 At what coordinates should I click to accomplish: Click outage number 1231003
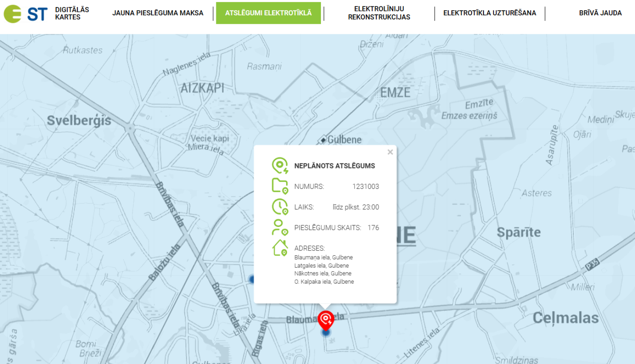click(366, 186)
